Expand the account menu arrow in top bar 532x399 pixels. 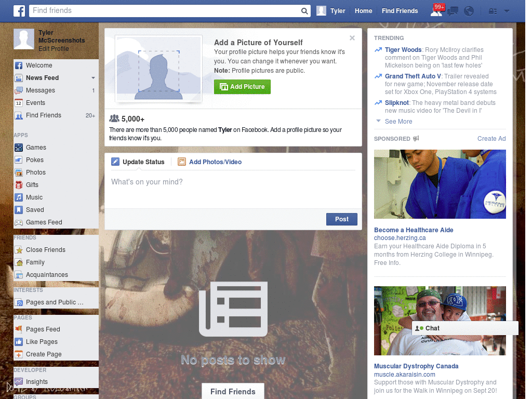(x=507, y=11)
